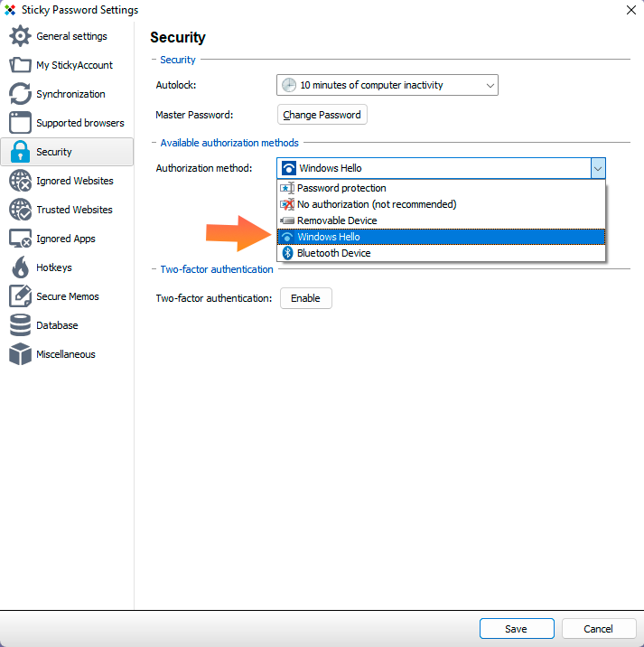Click the No authorization crossed icon

[x=287, y=204]
